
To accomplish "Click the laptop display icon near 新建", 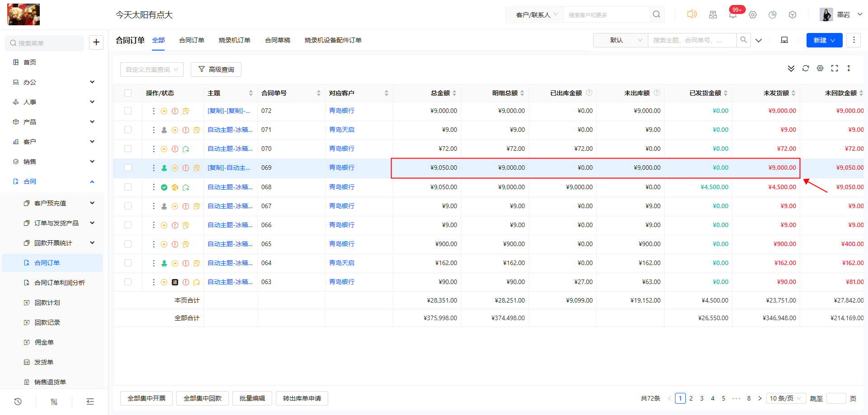I will [x=784, y=40].
